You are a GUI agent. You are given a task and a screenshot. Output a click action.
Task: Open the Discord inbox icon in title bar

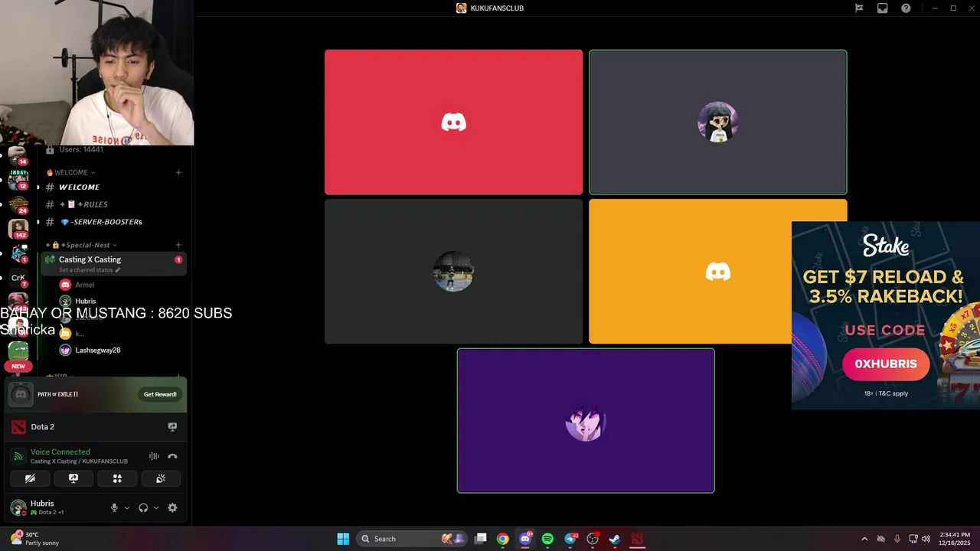click(882, 8)
